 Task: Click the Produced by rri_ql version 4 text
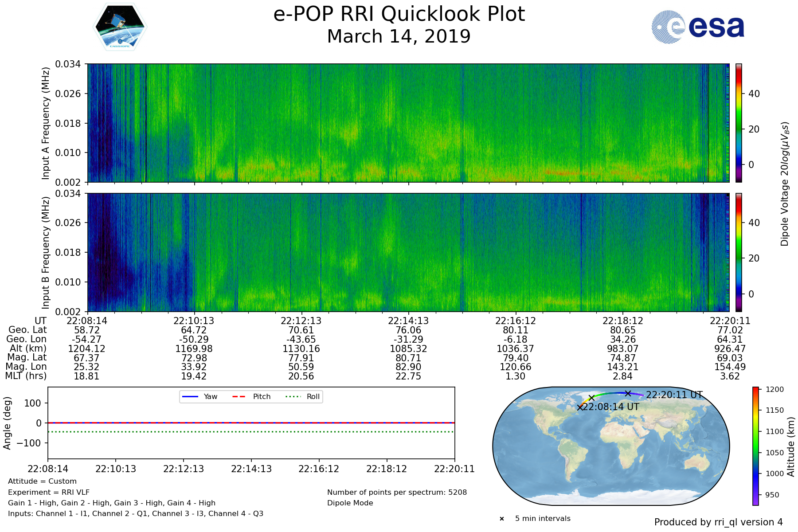(718, 522)
